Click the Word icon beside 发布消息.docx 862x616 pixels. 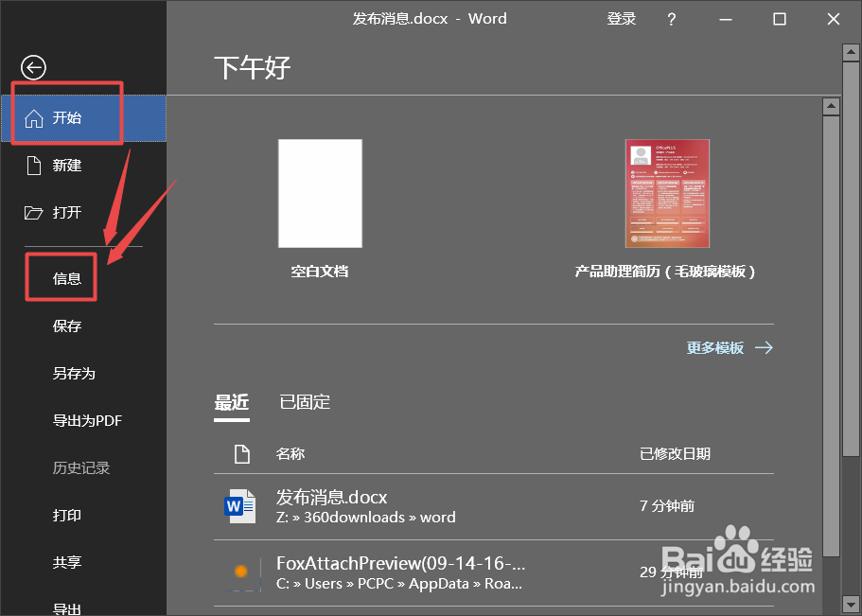(240, 507)
